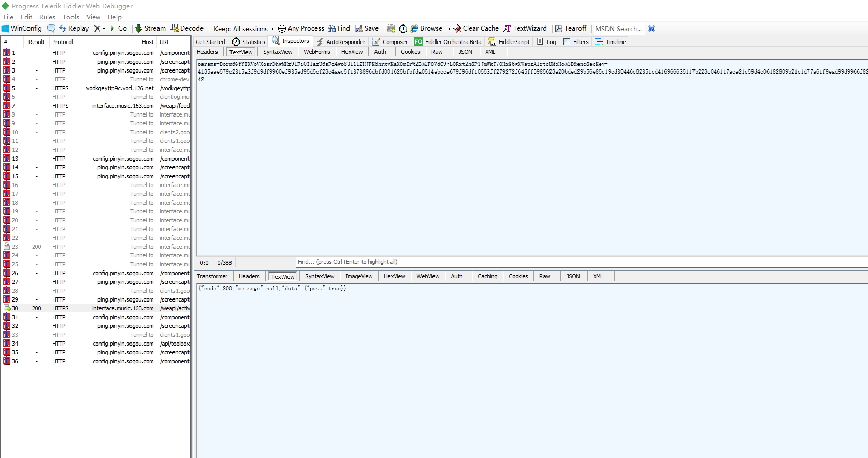This screenshot has width=868, height=458.
Task: Sort sessions by the URL column header
Action: pos(173,42)
